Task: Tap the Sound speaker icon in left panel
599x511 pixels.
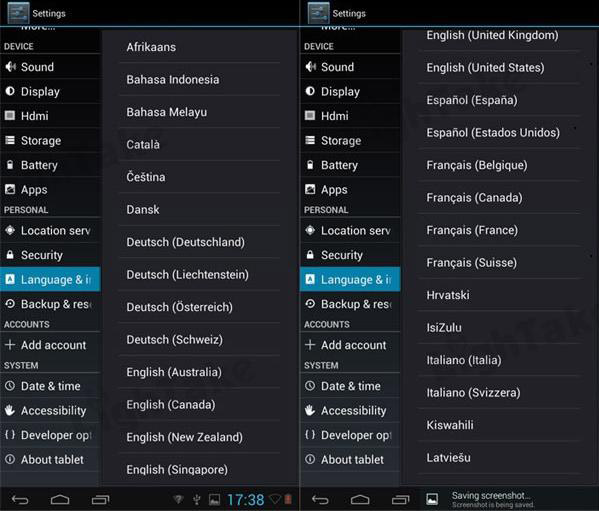Action: 10,67
